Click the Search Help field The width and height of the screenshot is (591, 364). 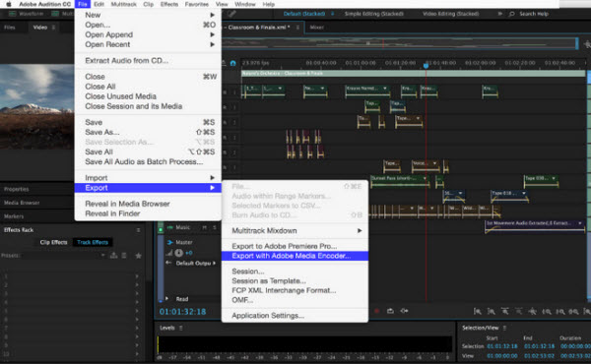(x=534, y=14)
